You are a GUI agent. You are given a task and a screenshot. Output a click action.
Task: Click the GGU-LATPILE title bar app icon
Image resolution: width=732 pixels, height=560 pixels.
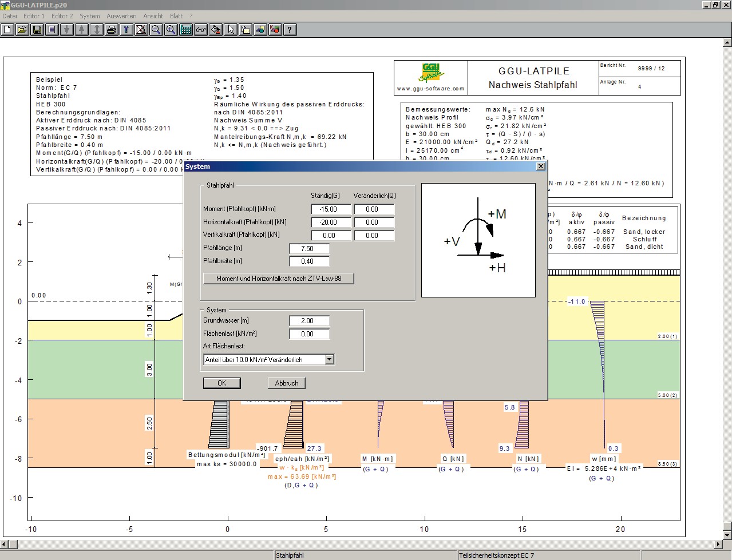click(5, 5)
